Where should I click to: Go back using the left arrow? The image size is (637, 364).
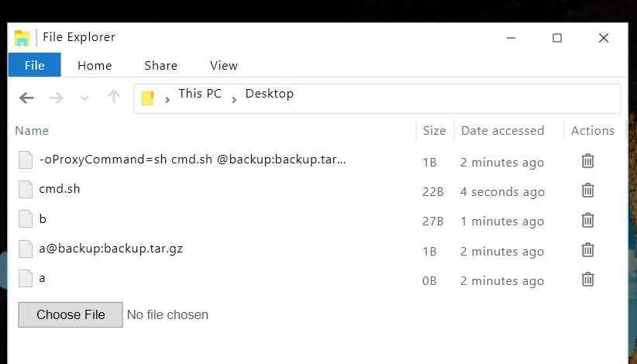tap(26, 98)
